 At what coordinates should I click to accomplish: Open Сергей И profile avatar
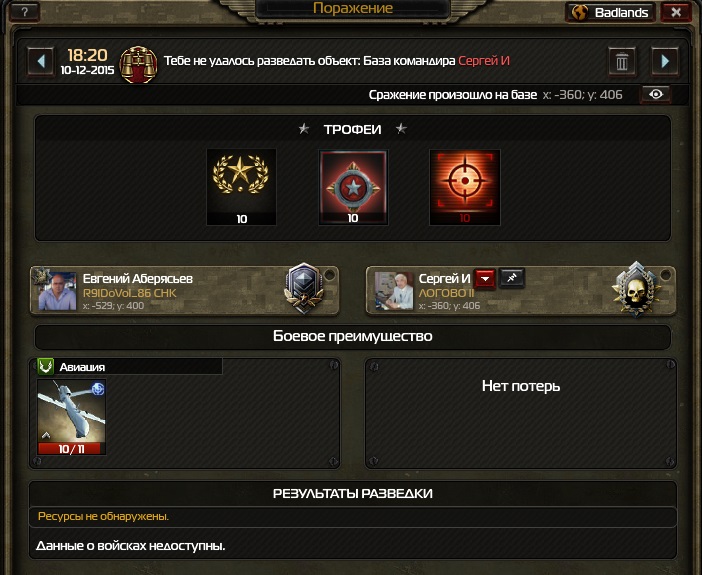tap(394, 291)
